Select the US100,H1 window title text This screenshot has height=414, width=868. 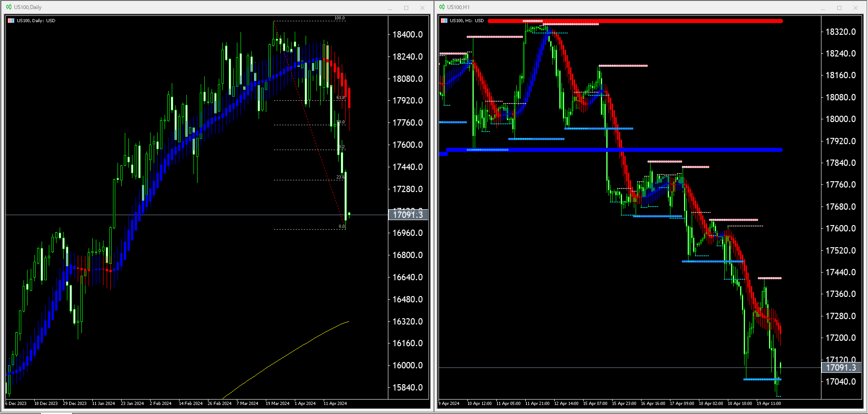pyautogui.click(x=458, y=7)
